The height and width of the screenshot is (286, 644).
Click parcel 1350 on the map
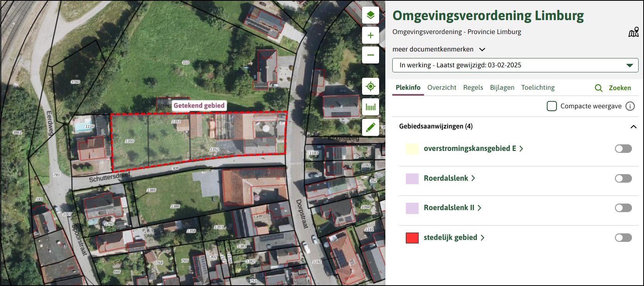129,141
